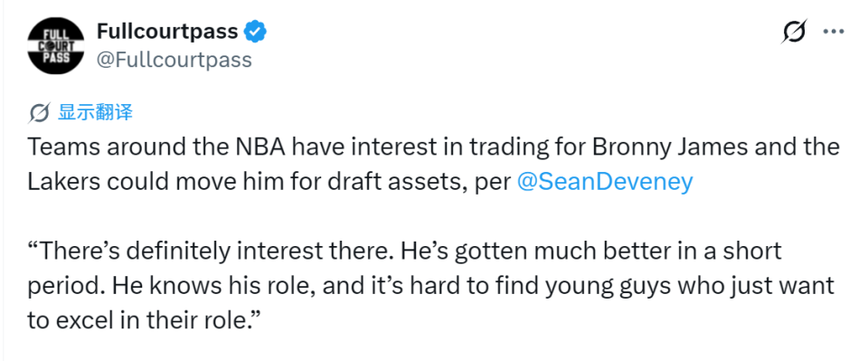Open the Fullcourtpass profile avatar
Image resolution: width=868 pixels, height=361 pixels.
[56, 46]
